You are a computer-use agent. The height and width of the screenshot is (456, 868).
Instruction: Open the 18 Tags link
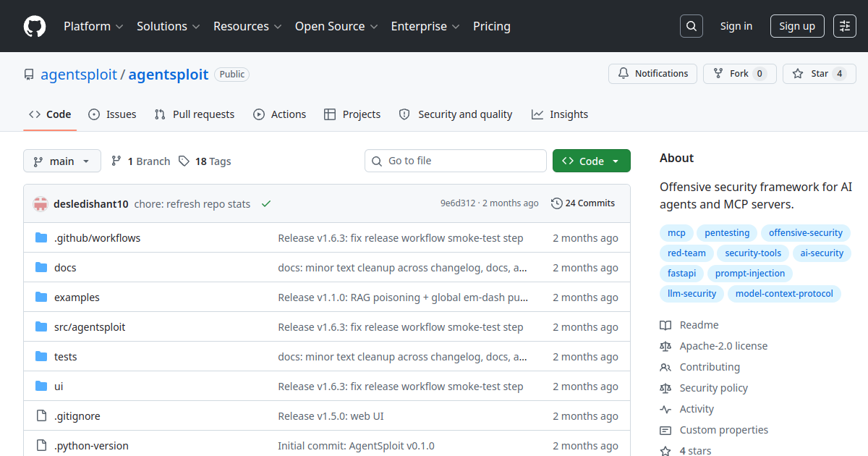[205, 161]
